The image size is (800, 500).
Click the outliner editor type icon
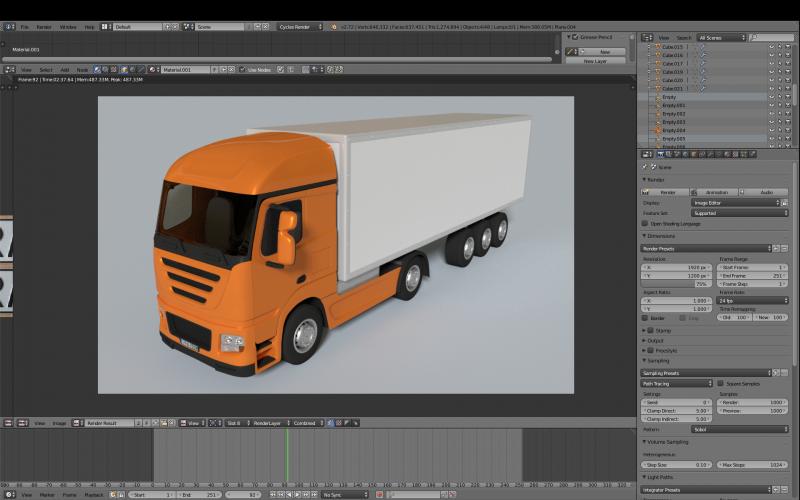click(647, 37)
